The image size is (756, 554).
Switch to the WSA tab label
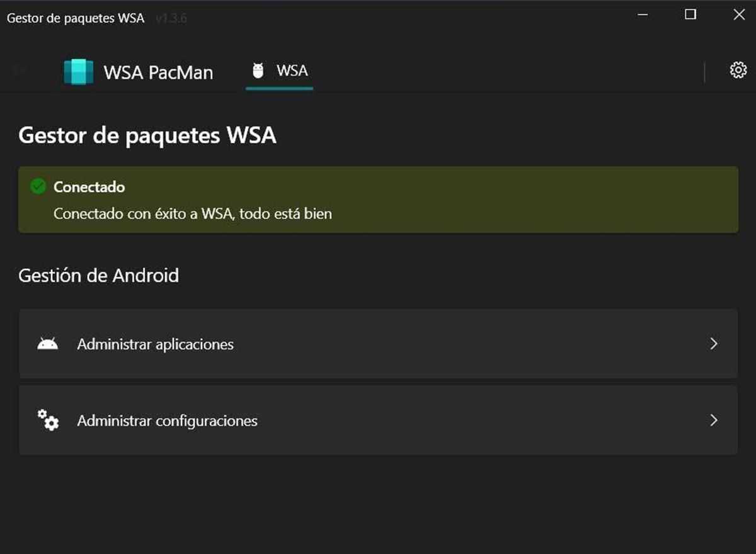tap(292, 71)
